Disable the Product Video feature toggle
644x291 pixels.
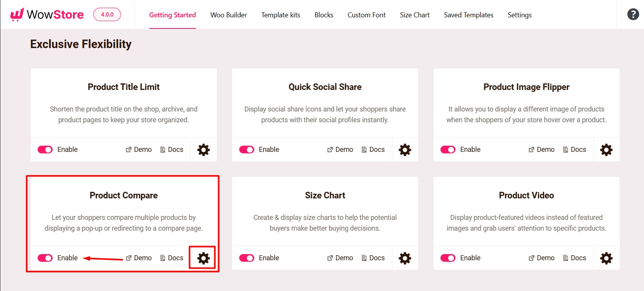click(x=448, y=258)
